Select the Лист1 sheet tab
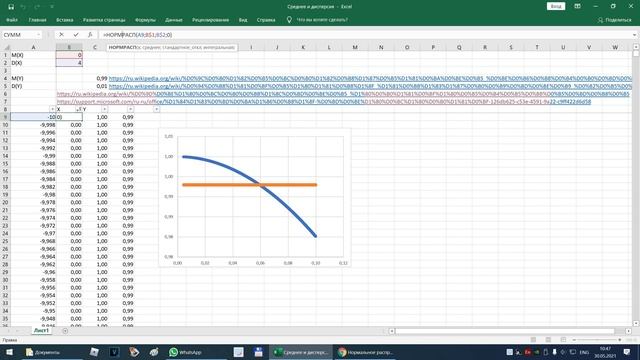 [41, 331]
